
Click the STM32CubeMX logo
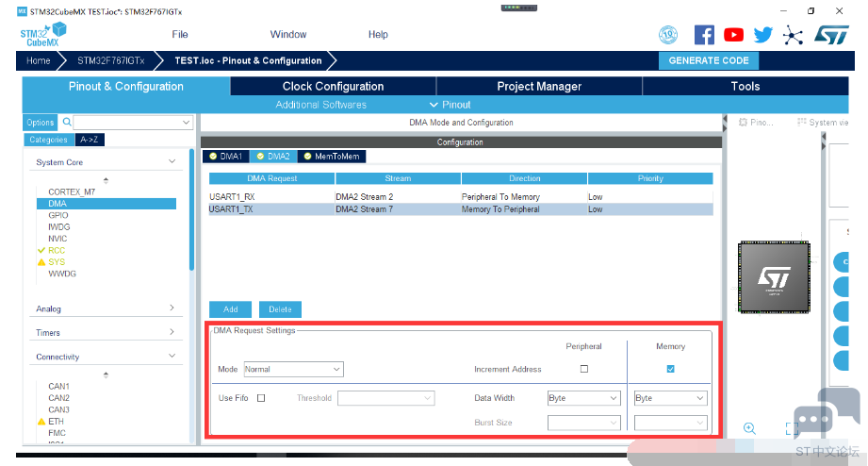point(43,34)
